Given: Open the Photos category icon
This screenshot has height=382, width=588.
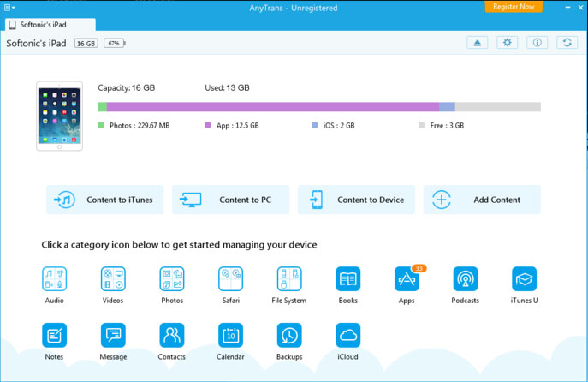Looking at the screenshot, I should click(172, 279).
